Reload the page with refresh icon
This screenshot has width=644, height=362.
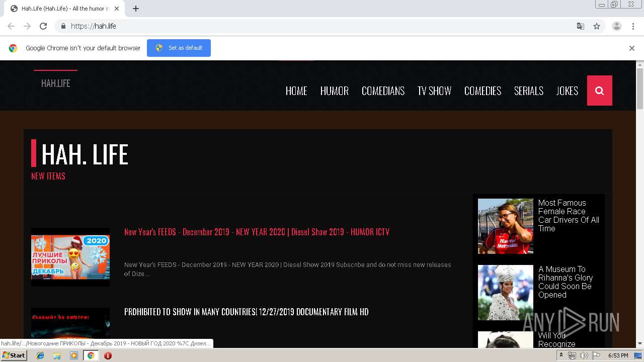pyautogui.click(x=43, y=26)
